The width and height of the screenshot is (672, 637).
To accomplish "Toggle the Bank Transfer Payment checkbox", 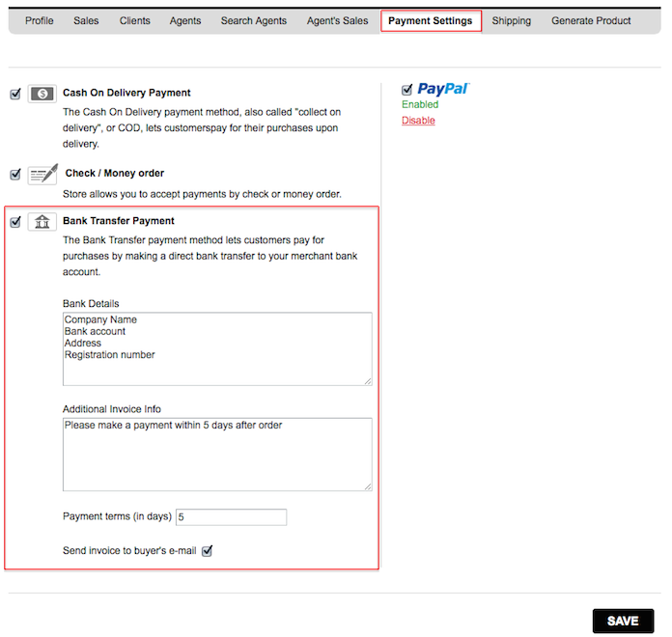I will tap(15, 221).
